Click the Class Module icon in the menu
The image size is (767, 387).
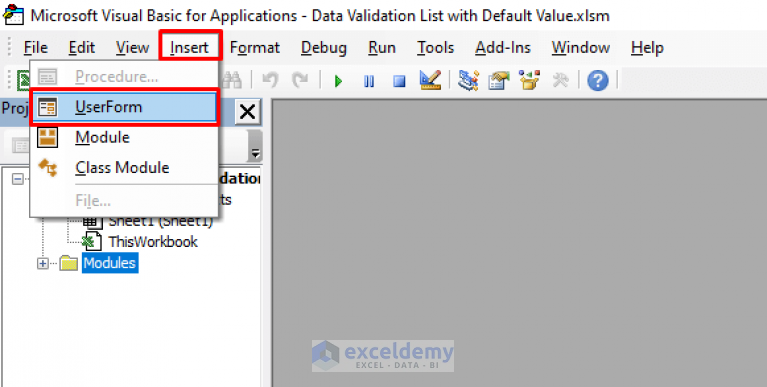click(x=48, y=168)
